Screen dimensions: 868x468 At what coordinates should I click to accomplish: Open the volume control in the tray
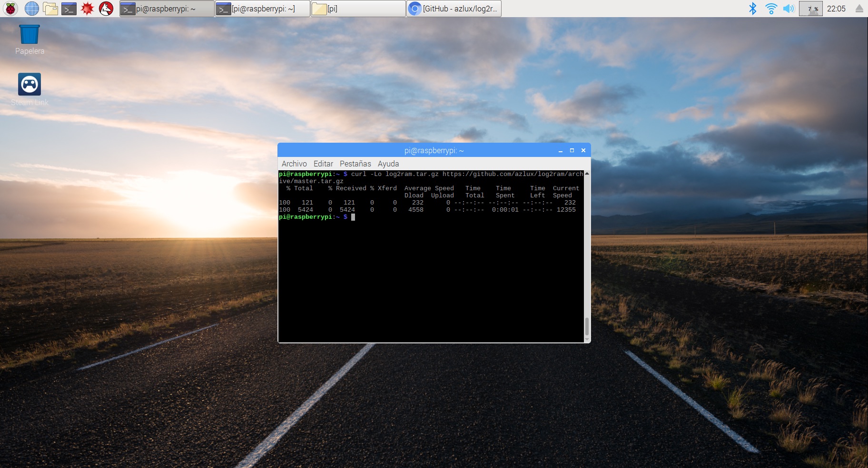[x=789, y=9]
